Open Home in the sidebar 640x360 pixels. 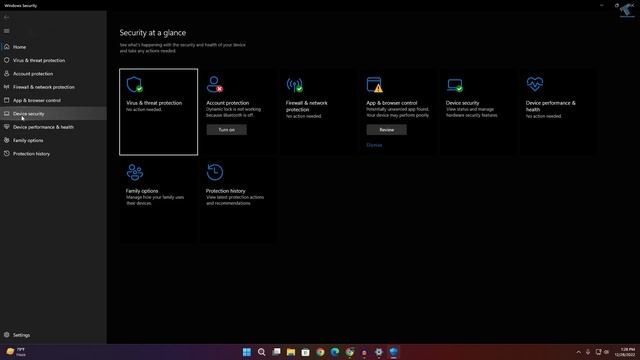coord(53,47)
